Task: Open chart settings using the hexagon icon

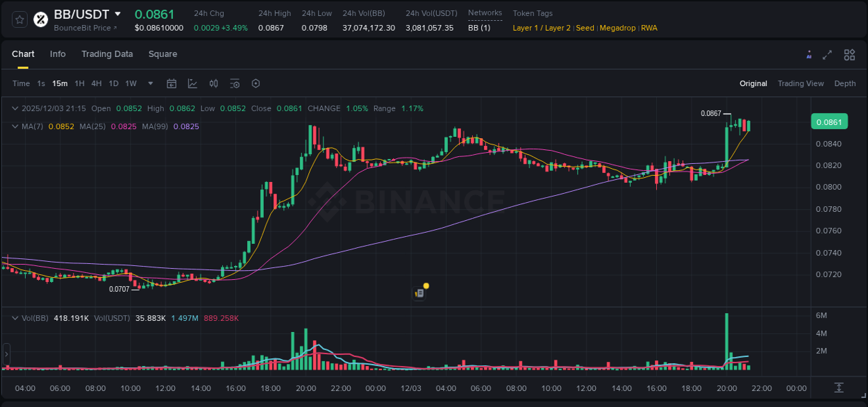Action: pyautogui.click(x=256, y=83)
